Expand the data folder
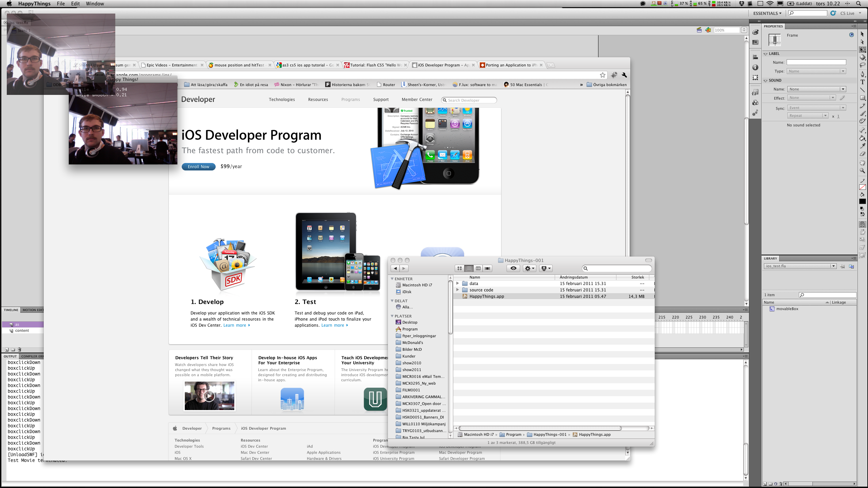 coord(458,283)
